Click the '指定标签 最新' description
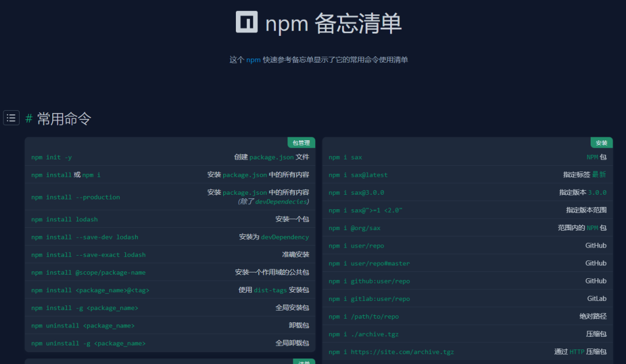 click(585, 175)
